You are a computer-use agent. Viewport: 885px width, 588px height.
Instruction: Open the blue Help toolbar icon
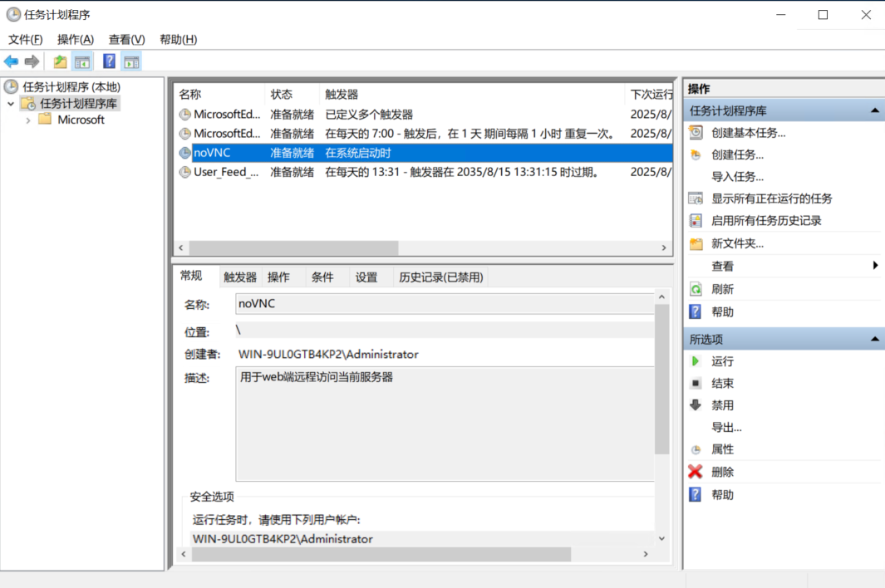coord(109,61)
